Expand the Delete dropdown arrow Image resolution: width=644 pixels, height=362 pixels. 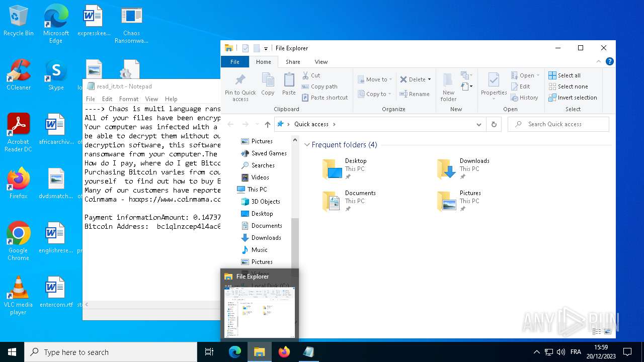(429, 79)
